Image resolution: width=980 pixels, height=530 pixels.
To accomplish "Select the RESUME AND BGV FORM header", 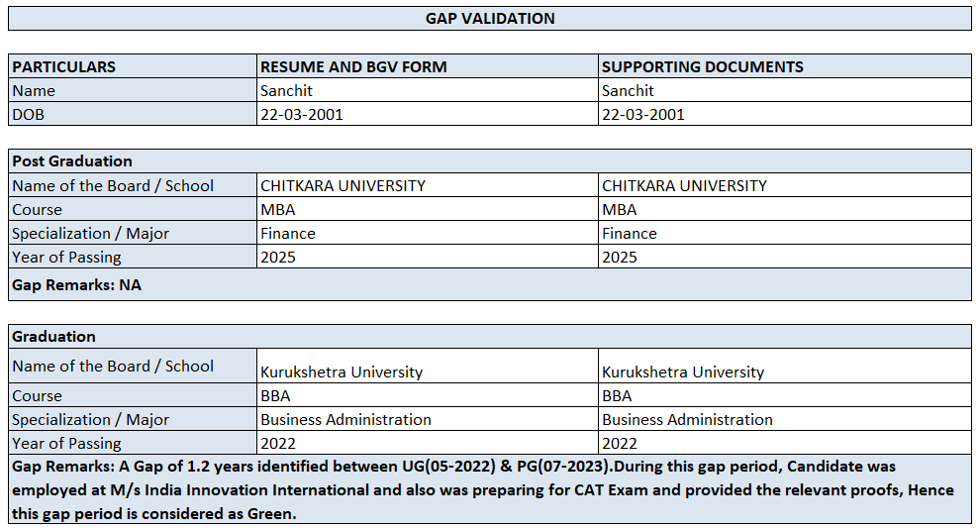I will 353,67.
